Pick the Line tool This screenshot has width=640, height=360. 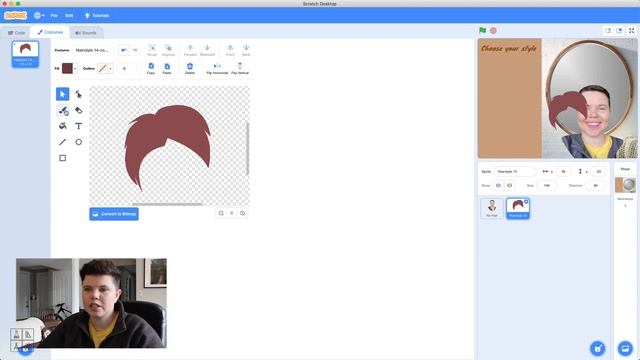tap(62, 142)
